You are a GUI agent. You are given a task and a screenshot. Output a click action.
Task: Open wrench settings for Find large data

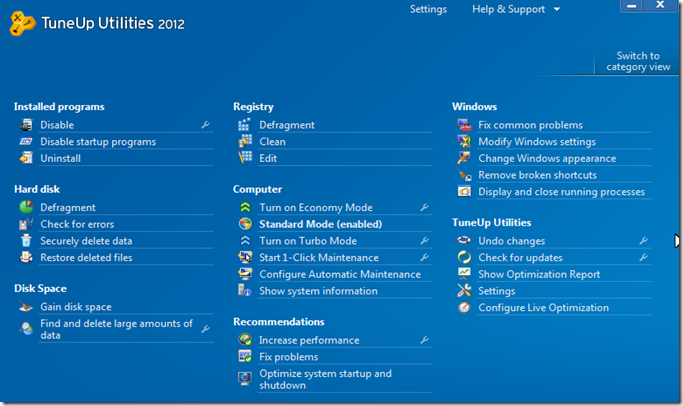pyautogui.click(x=205, y=329)
